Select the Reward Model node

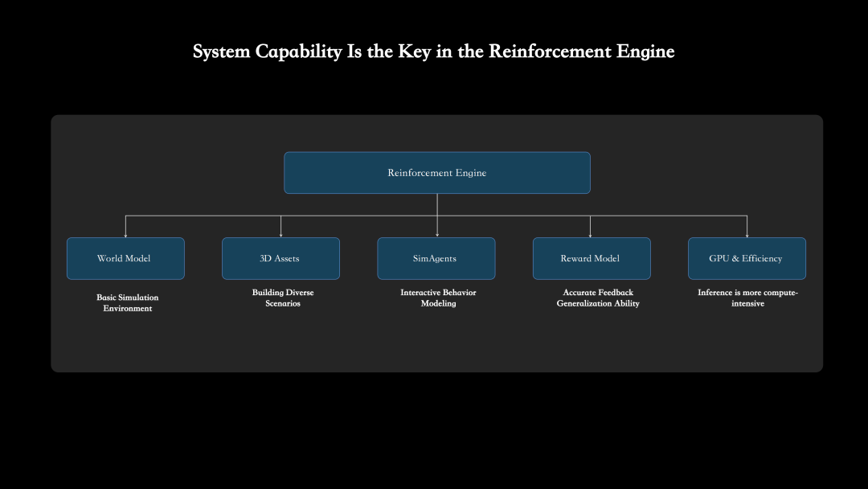pos(592,259)
